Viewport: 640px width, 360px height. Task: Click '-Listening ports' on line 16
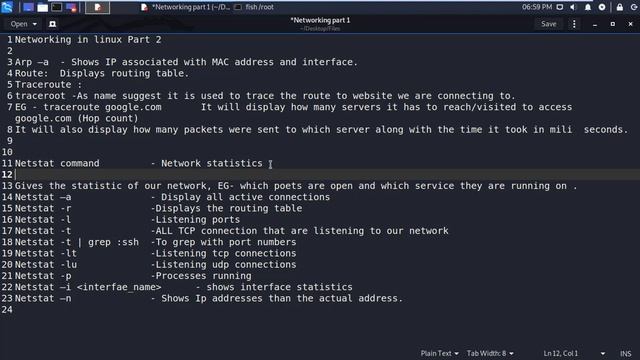tap(195, 220)
